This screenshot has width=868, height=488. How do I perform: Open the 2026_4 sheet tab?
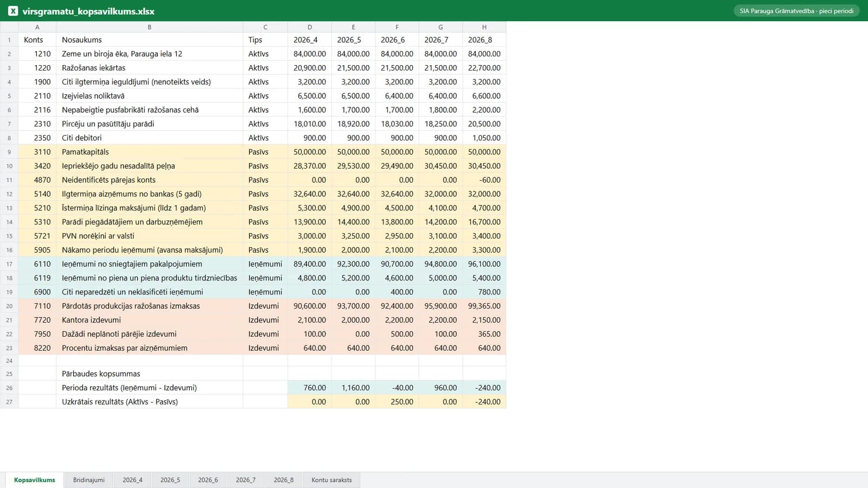click(132, 480)
